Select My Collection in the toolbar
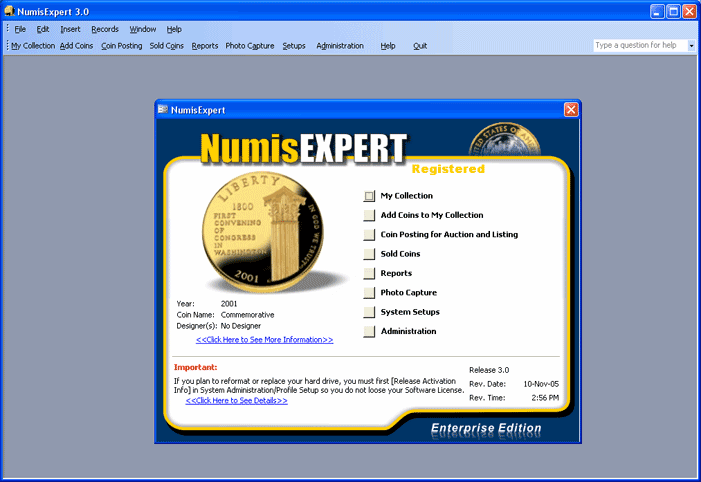The image size is (701, 482). (33, 46)
